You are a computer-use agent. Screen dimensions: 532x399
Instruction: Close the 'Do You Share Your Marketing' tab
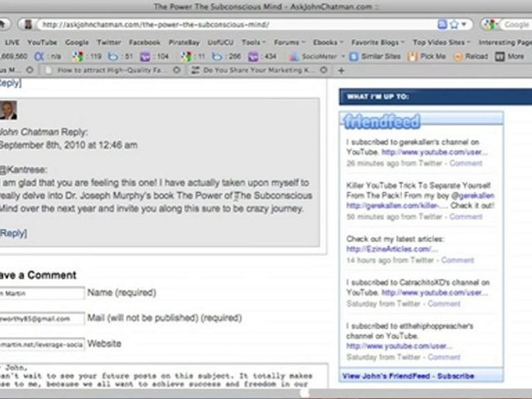[x=324, y=70]
